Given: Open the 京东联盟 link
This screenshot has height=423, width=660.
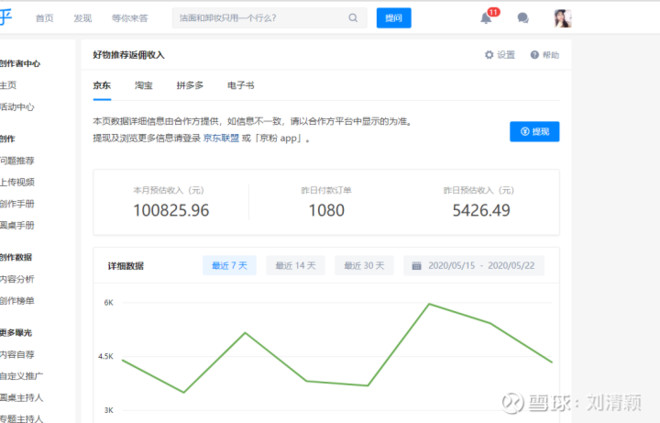Looking at the screenshot, I should [221, 139].
